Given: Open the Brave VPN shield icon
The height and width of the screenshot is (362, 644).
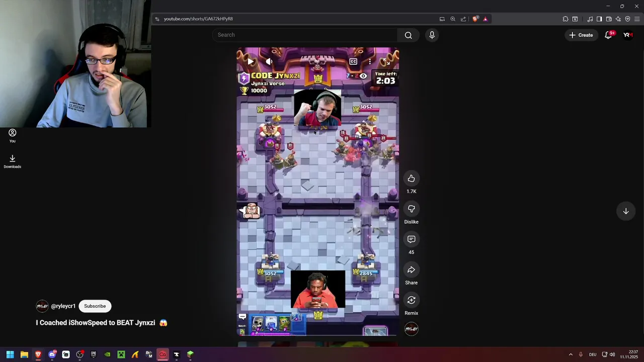Looking at the screenshot, I should pos(627,19).
